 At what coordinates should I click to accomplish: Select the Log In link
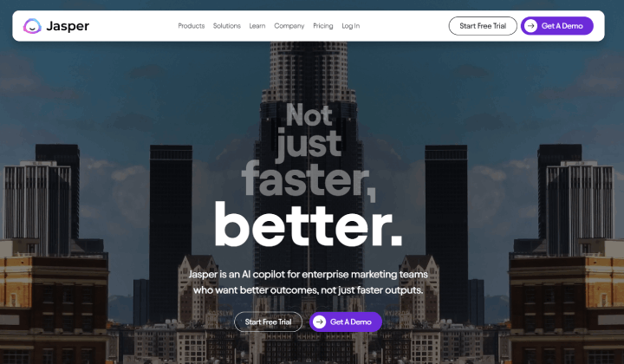pos(351,26)
